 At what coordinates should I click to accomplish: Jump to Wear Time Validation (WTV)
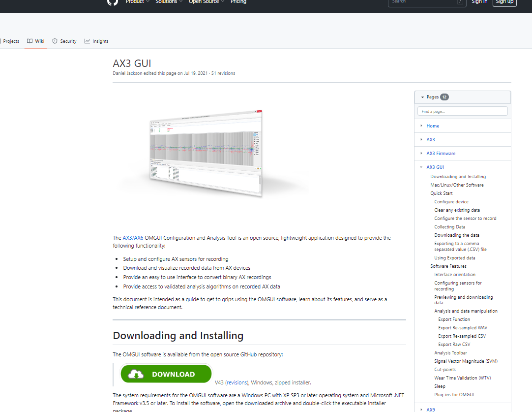[x=463, y=378]
